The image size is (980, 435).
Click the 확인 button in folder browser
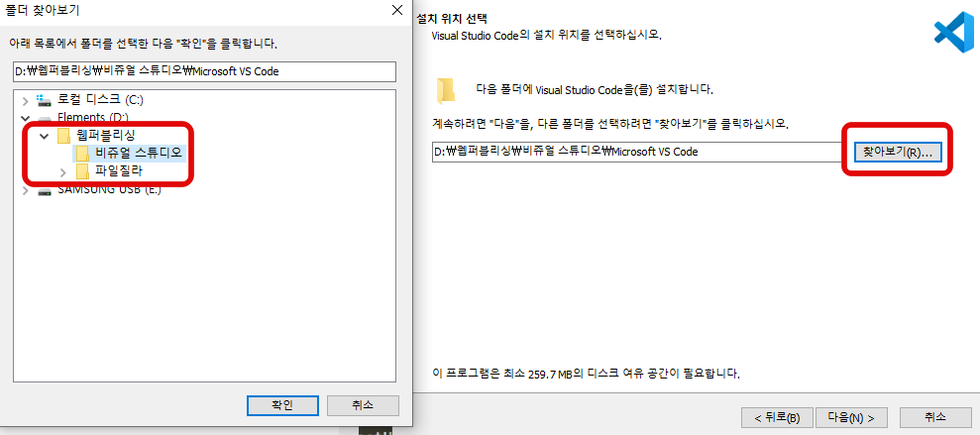coord(281,405)
